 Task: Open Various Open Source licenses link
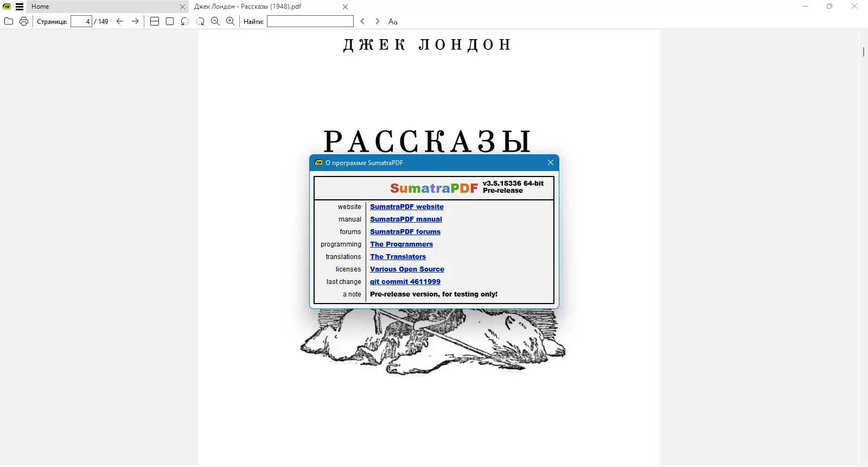(407, 269)
